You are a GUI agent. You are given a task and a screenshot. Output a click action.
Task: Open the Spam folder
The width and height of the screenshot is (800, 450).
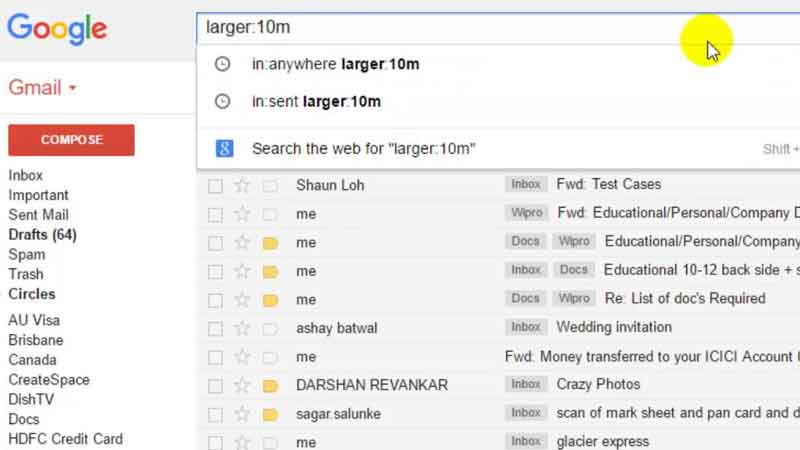(27, 255)
